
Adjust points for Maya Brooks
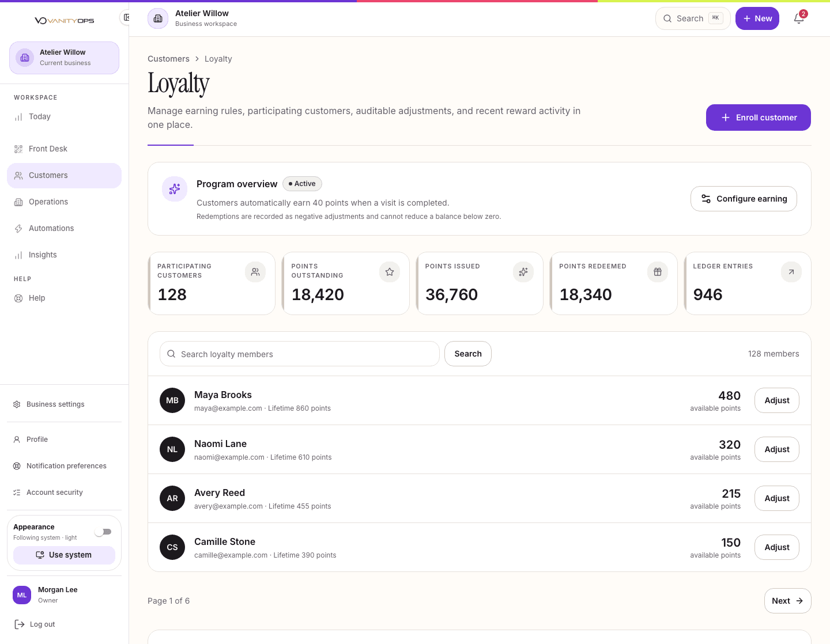777,400
